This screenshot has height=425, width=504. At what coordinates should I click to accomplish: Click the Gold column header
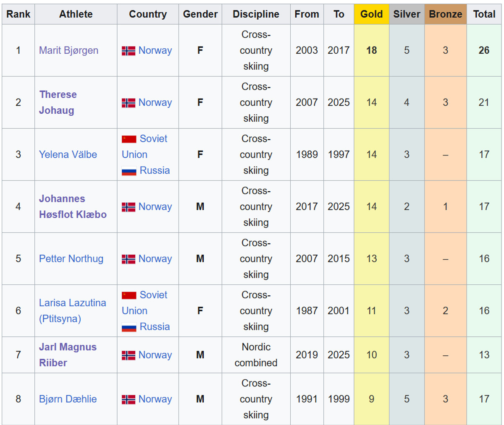pyautogui.click(x=371, y=14)
